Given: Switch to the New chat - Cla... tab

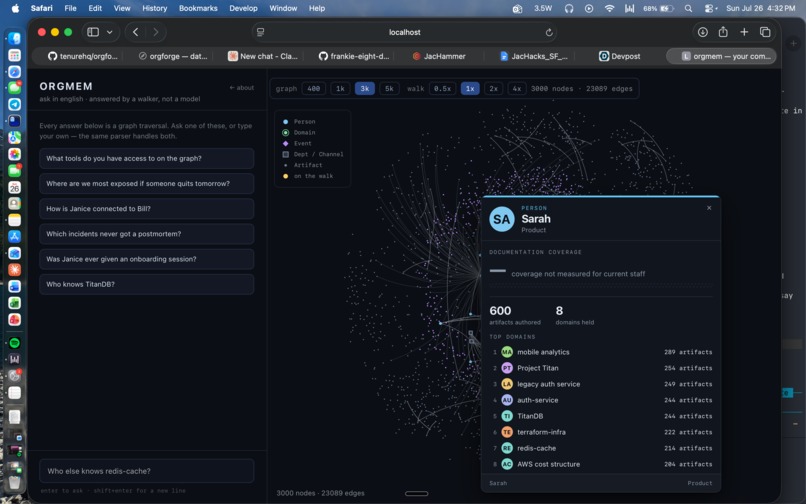Looking at the screenshot, I should 263,56.
